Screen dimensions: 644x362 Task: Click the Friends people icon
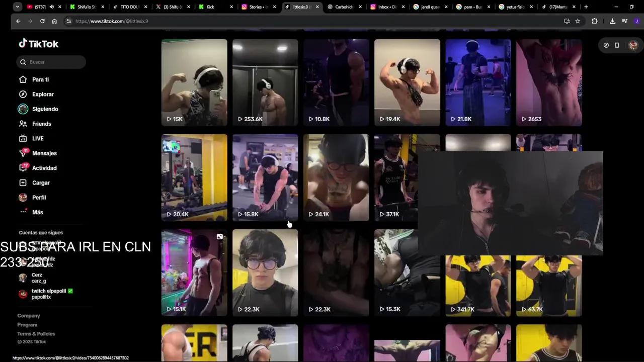point(23,124)
